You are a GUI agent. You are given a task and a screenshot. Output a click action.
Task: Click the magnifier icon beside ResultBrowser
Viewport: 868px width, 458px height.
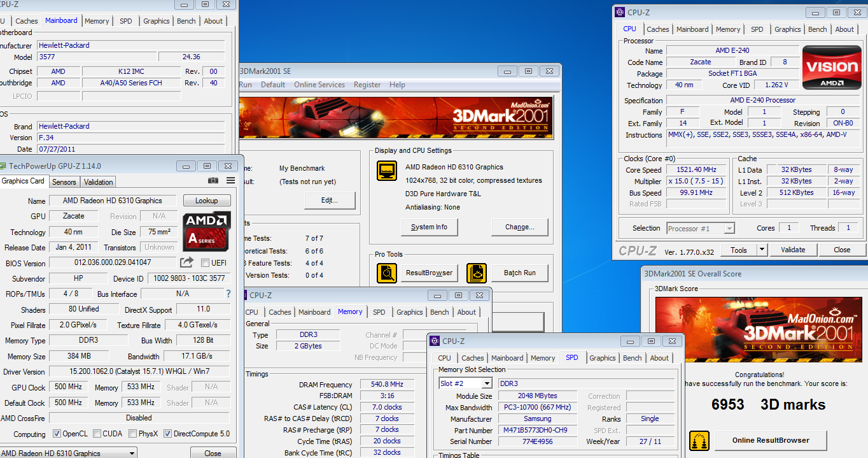pyautogui.click(x=387, y=273)
